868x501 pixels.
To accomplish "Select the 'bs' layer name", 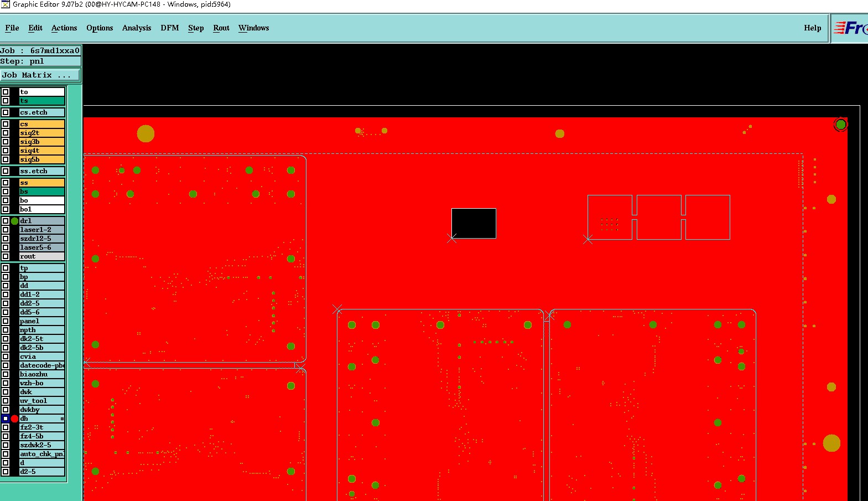I will tap(42, 192).
